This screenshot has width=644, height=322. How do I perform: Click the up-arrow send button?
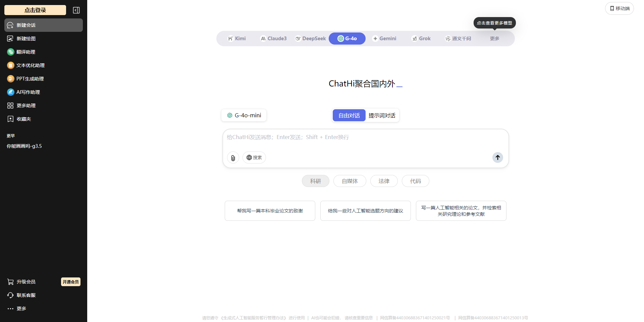(498, 157)
